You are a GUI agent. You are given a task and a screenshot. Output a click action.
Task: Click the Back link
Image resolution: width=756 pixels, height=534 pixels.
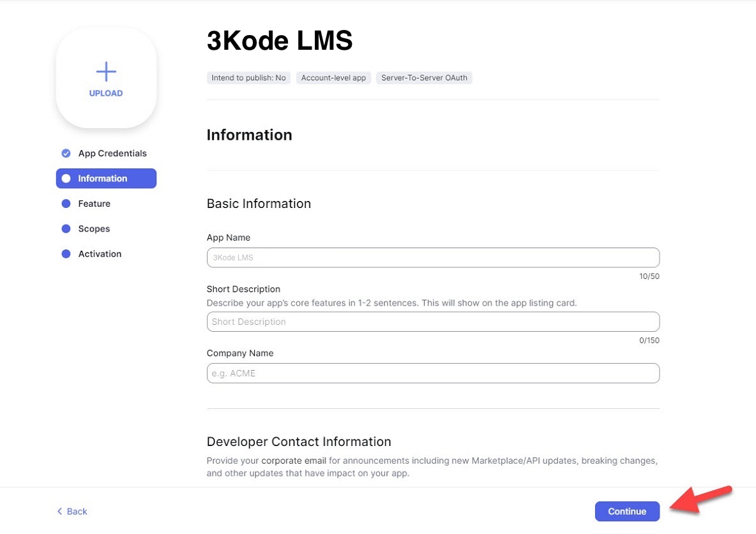[77, 511]
